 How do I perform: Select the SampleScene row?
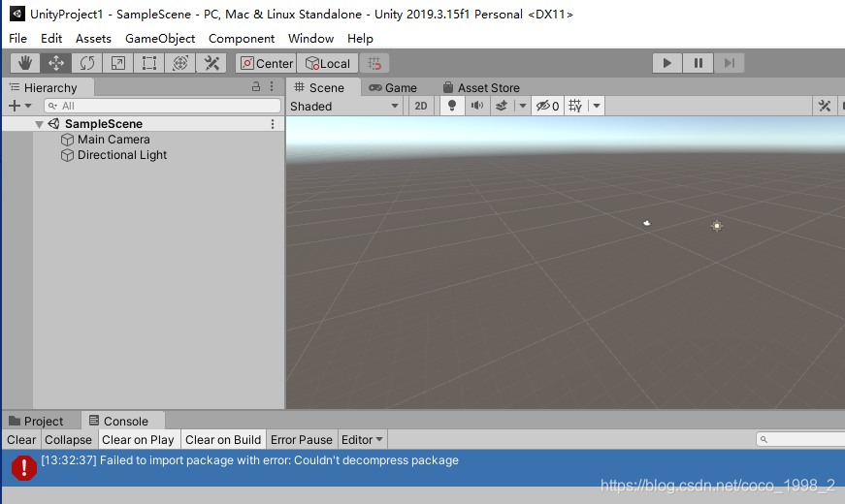coord(143,124)
